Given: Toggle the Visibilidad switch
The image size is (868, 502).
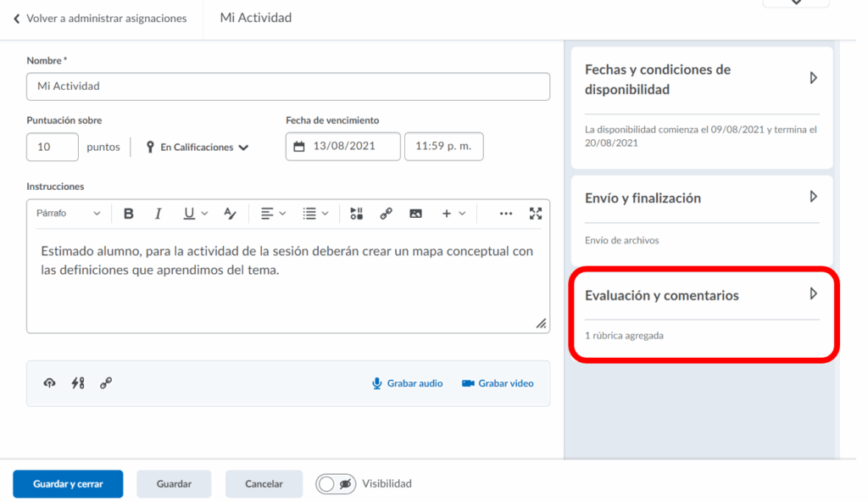Looking at the screenshot, I should point(336,484).
